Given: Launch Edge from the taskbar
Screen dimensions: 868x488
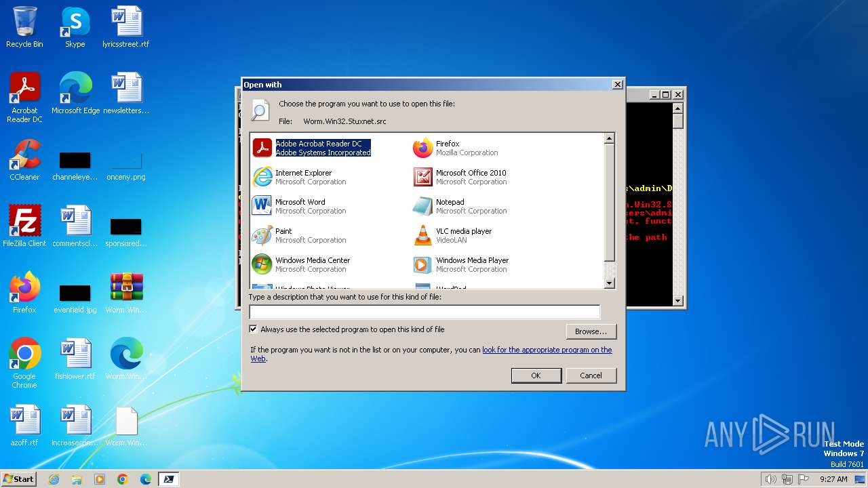Looking at the screenshot, I should point(146,479).
